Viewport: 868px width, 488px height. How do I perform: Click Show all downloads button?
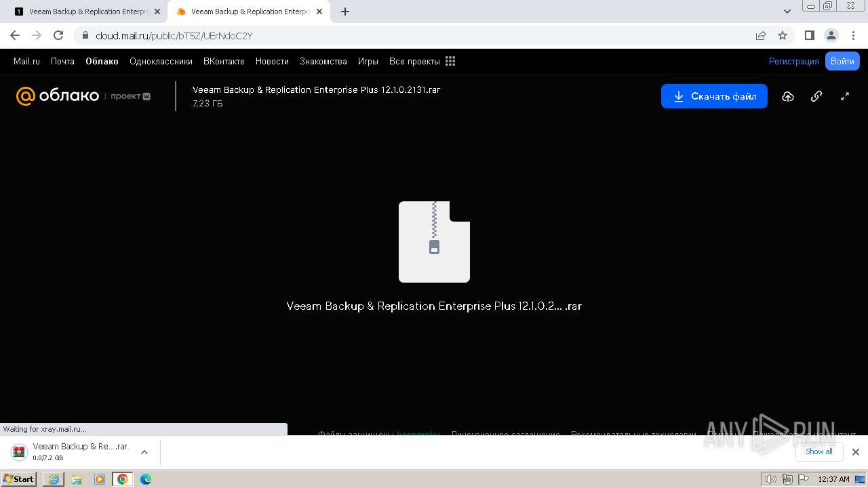(818, 451)
